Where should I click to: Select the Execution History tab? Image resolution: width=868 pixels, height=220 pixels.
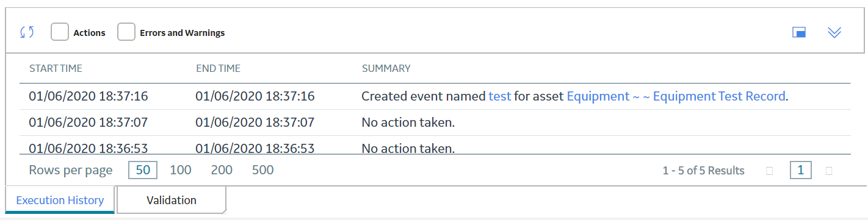coord(60,200)
